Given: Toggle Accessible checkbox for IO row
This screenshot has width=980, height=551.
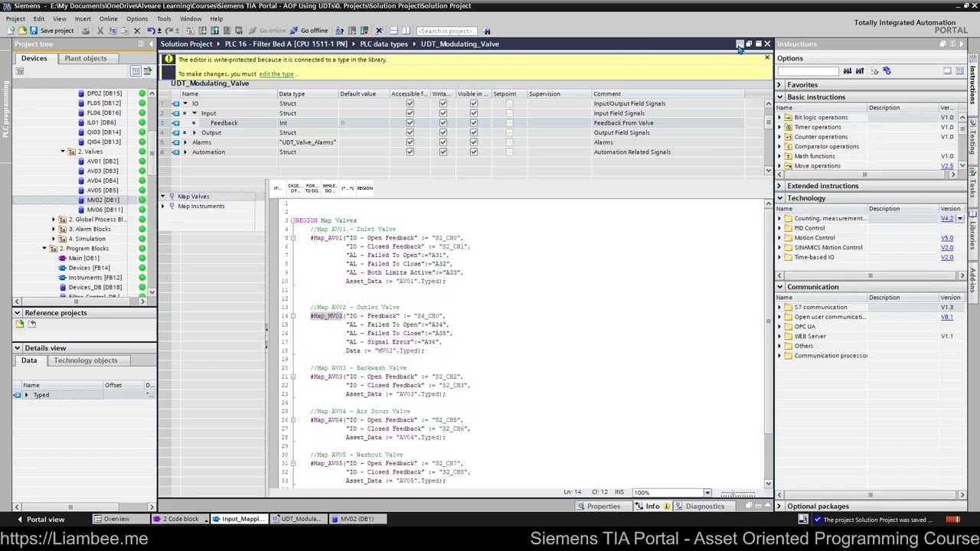Looking at the screenshot, I should (410, 103).
